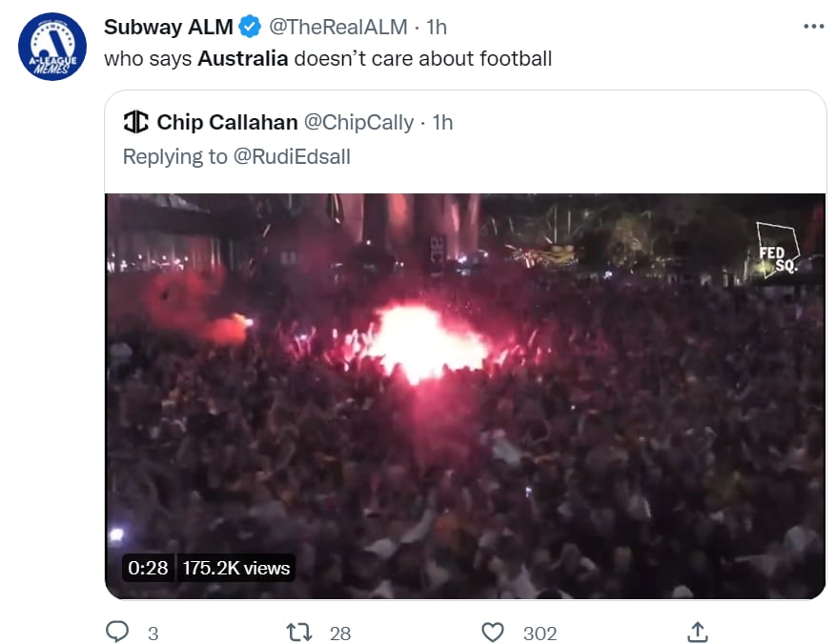Open the Subway ALM display name
The image size is (836, 644).
(169, 27)
